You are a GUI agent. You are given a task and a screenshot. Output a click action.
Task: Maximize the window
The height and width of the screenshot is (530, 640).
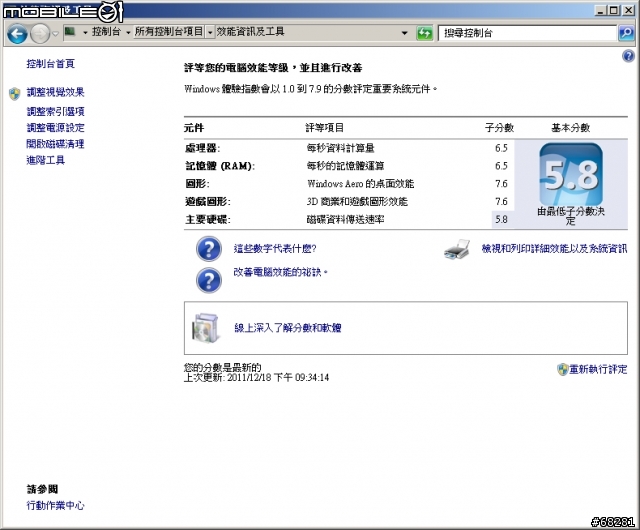coord(613,11)
